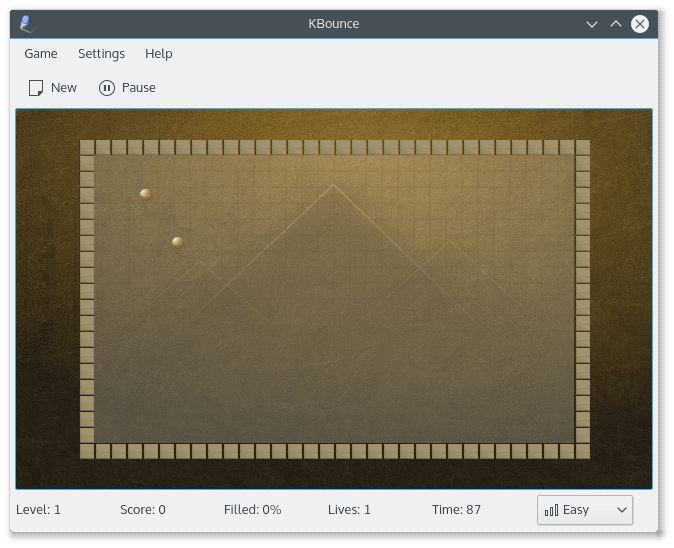Maximize the KBounce window

coord(616,24)
